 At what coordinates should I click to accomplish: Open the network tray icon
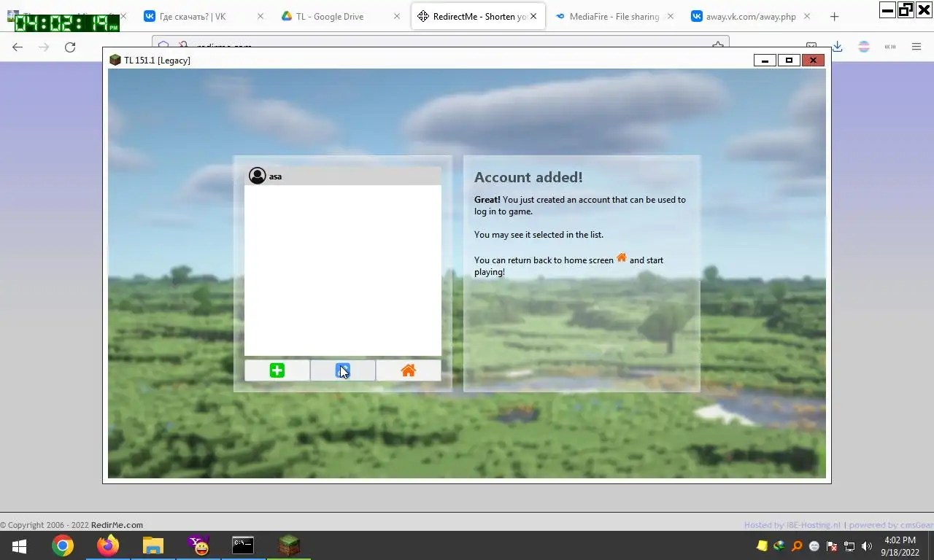pos(849,545)
